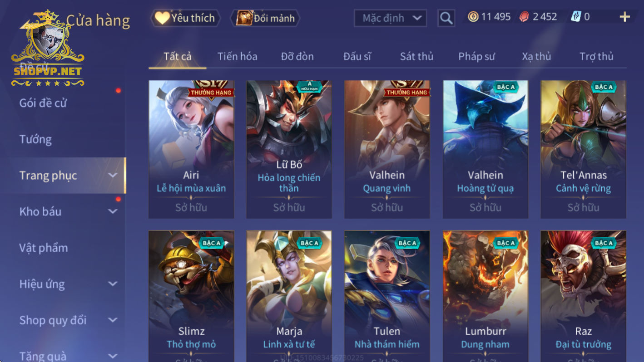Click the magnifying glass search icon

(446, 18)
